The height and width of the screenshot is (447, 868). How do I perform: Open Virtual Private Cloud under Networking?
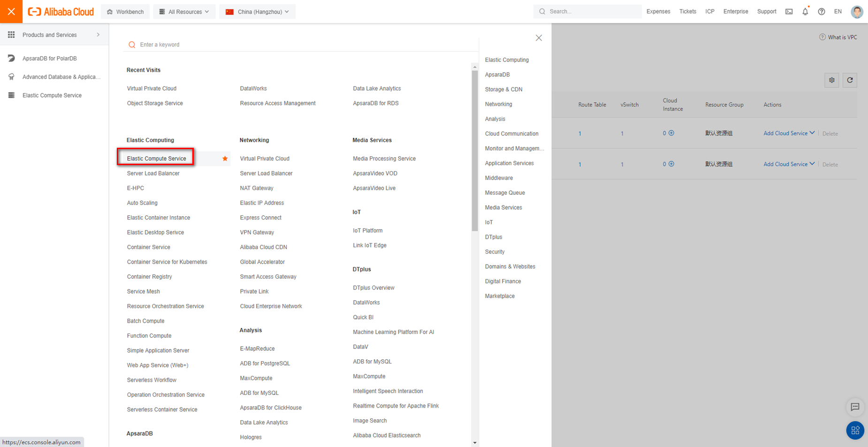(265, 159)
